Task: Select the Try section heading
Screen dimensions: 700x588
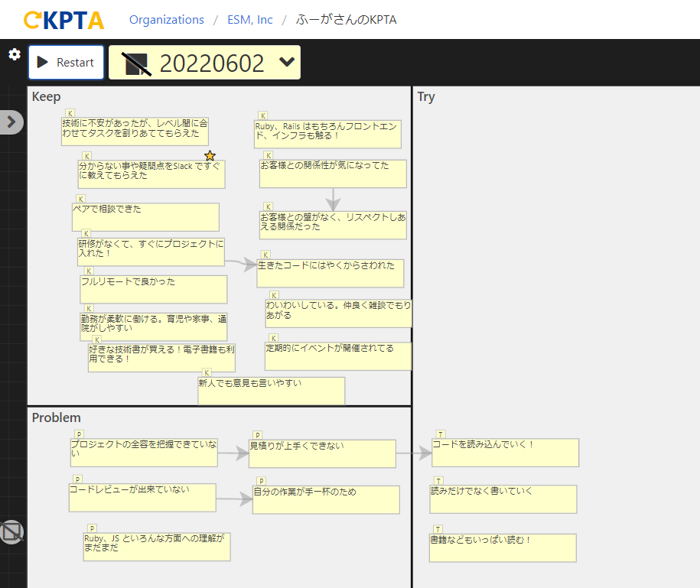Action: tap(426, 97)
